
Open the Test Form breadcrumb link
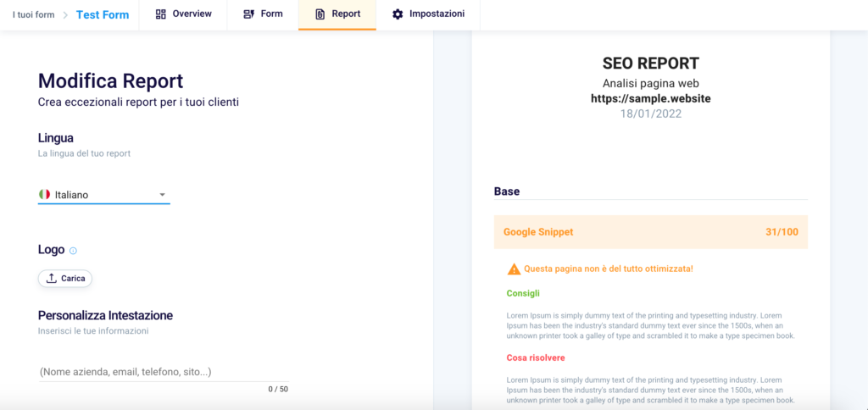[103, 15]
